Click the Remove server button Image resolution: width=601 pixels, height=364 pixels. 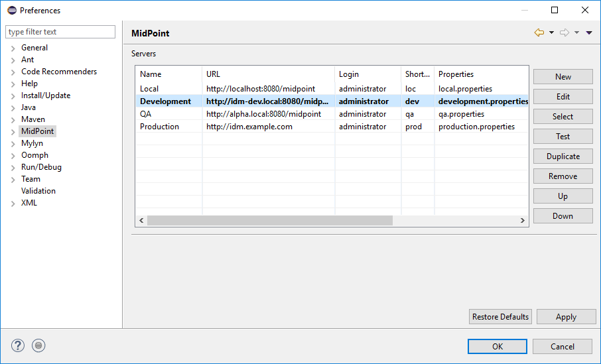pyautogui.click(x=563, y=176)
